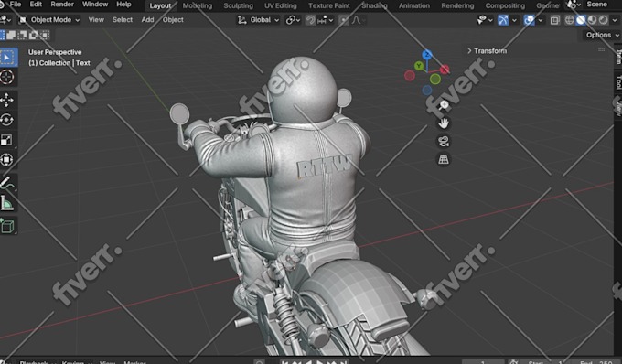Screen dimensions: 622x364
Task: Select the Rotate tool
Action: [x=6, y=120]
